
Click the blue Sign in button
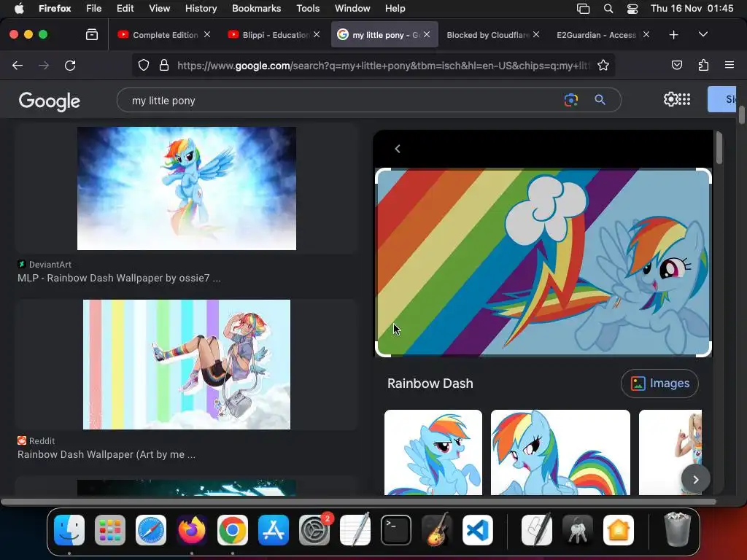(x=722, y=99)
